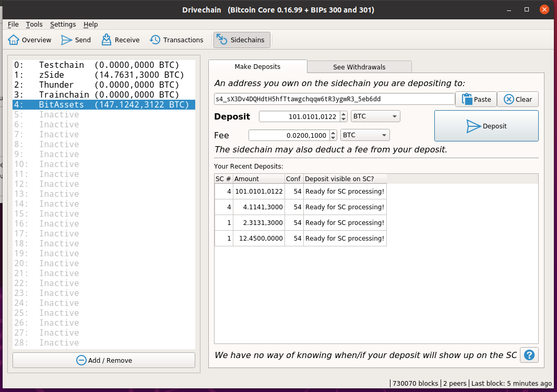Image resolution: width=557 pixels, height=392 pixels.
Task: Clear the sidechain address field
Action: 517,99
